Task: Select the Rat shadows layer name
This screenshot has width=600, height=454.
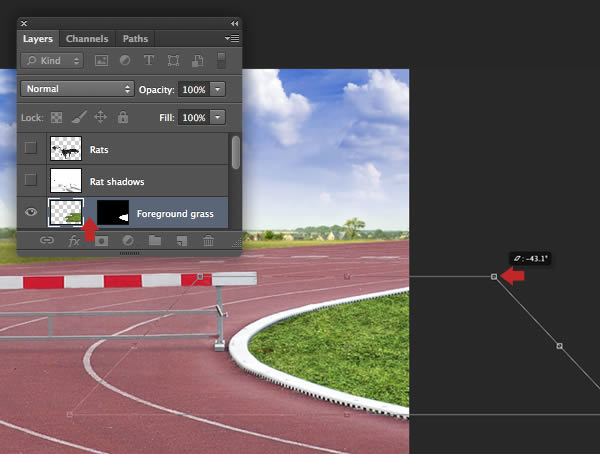Action: [x=117, y=182]
